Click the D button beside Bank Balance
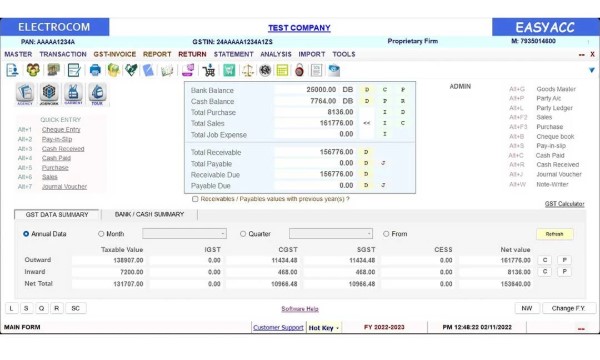The image size is (600, 360). coord(367,90)
